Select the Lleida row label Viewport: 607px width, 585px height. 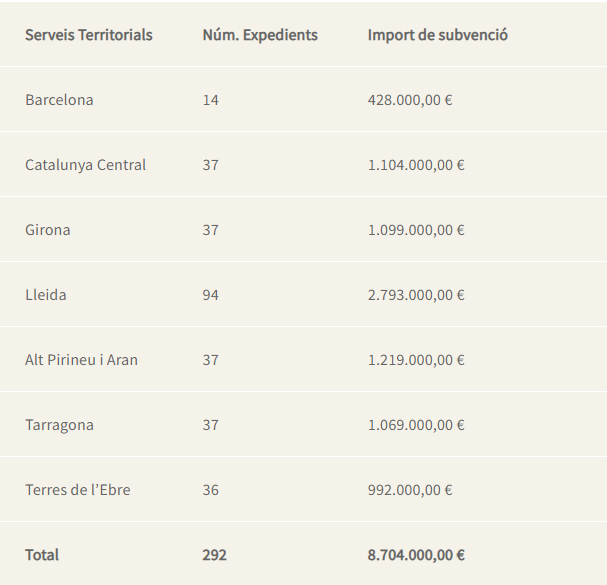(x=46, y=295)
